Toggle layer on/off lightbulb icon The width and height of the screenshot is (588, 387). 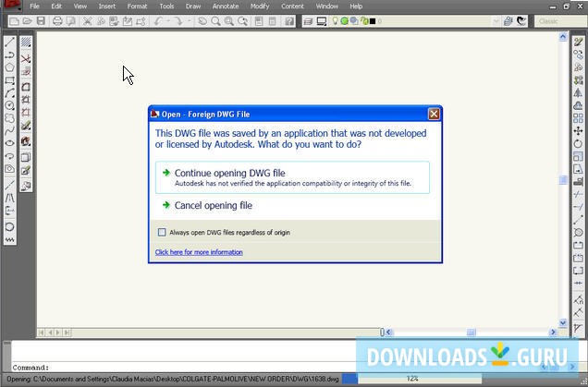coord(335,21)
